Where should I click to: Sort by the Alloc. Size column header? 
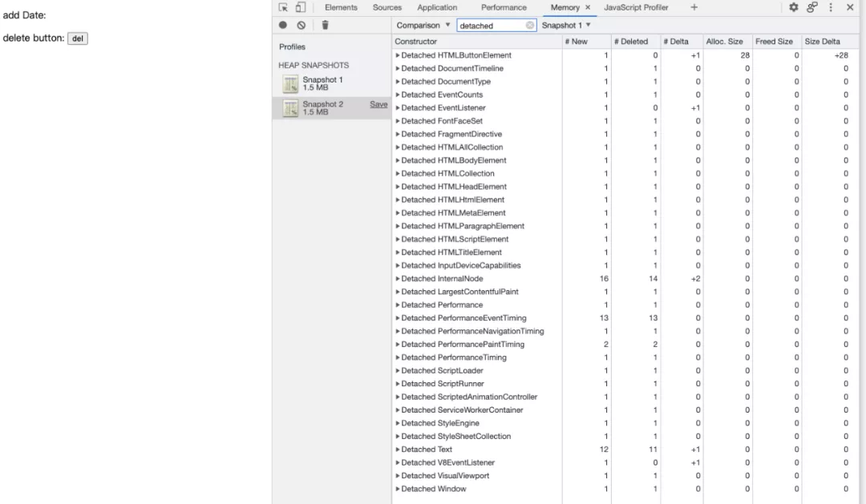(727, 42)
